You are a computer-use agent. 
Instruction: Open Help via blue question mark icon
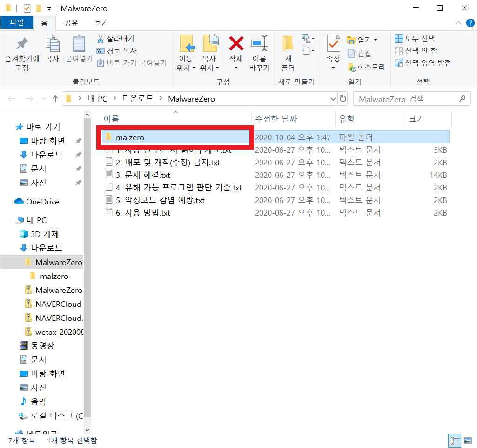point(470,23)
